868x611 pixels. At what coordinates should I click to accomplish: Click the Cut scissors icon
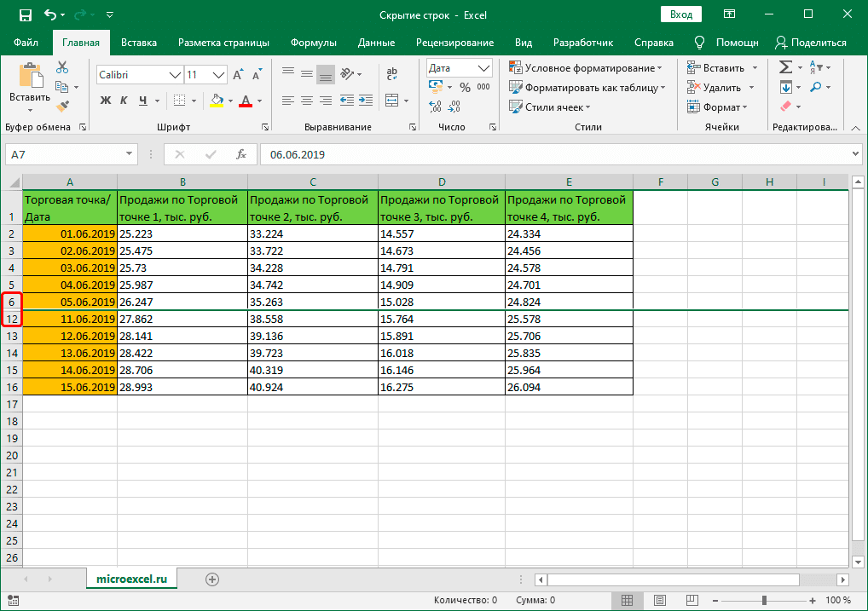tap(62, 67)
